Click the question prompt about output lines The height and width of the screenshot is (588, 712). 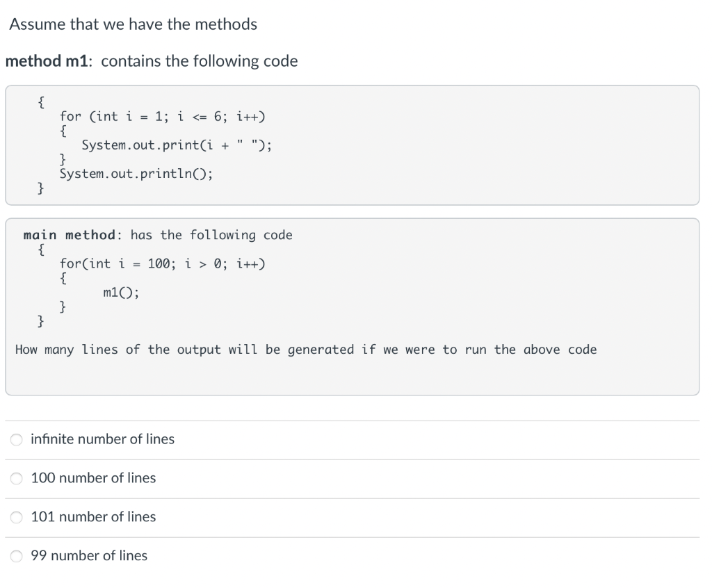(x=306, y=350)
